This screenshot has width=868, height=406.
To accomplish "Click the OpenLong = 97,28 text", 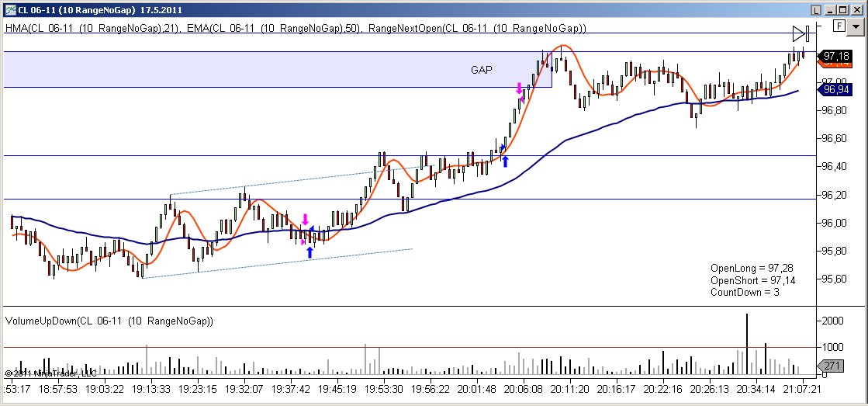I will point(752,268).
